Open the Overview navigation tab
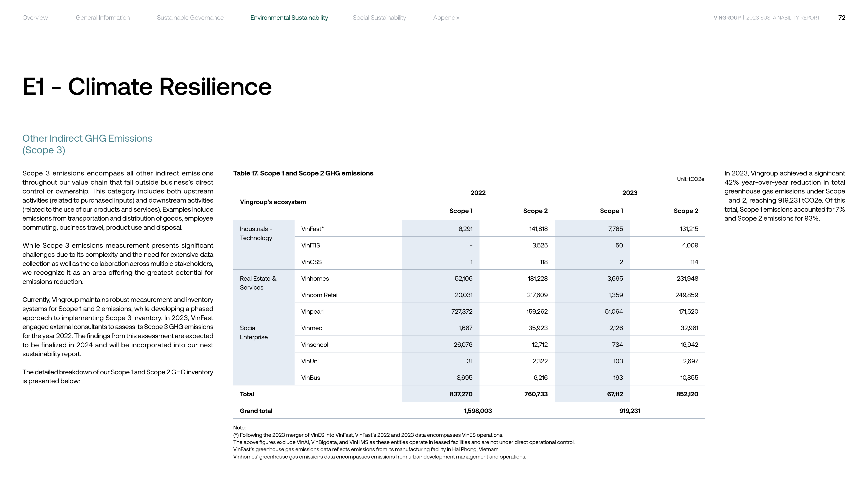Viewport: 868px width, 488px height. coord(35,18)
